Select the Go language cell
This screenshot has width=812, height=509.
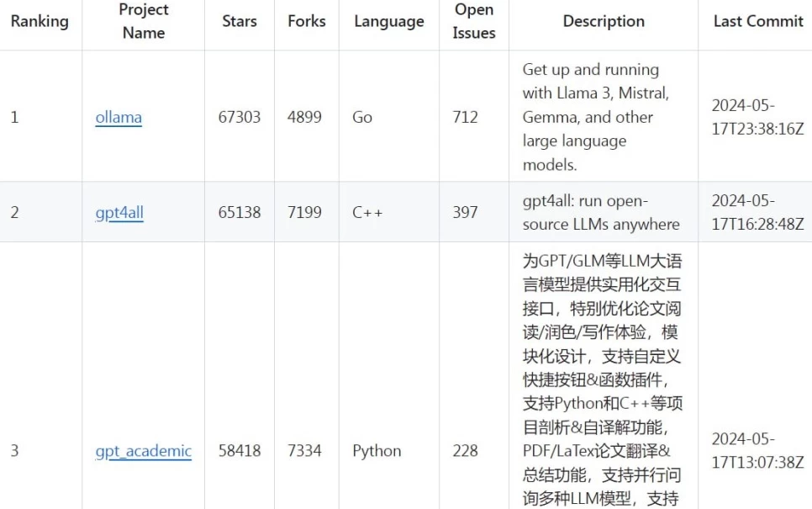tap(362, 117)
